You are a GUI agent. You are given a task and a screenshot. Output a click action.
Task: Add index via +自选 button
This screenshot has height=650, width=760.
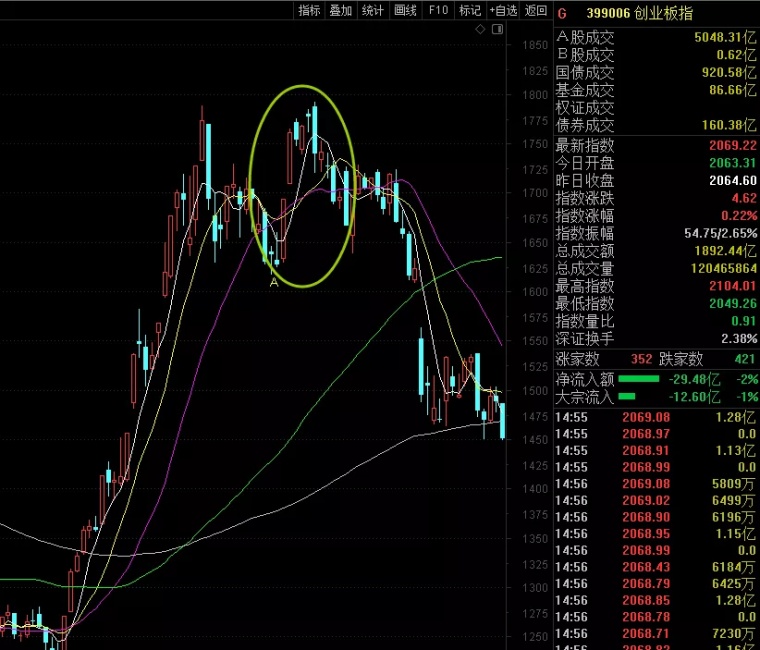(x=503, y=10)
